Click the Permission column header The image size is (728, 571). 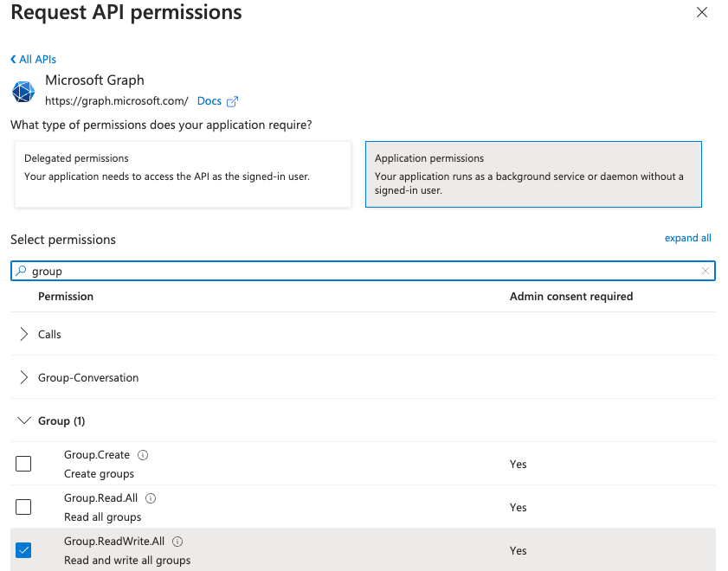[66, 297]
